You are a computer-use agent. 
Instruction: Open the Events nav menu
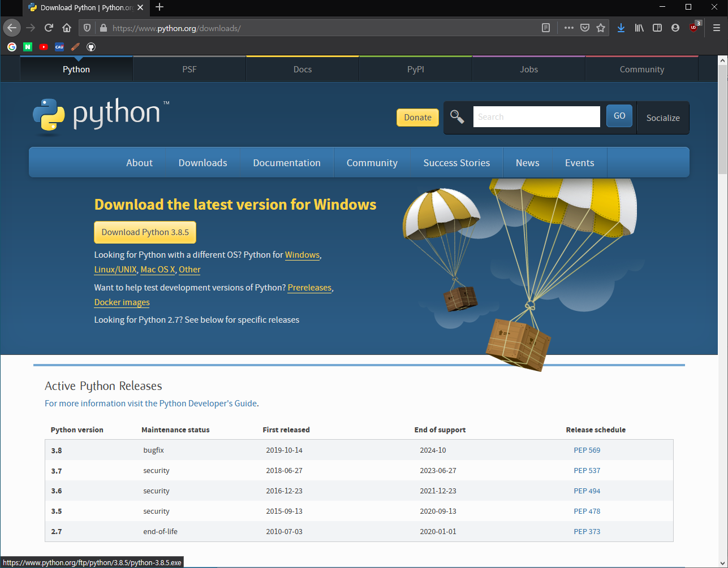[x=580, y=163]
